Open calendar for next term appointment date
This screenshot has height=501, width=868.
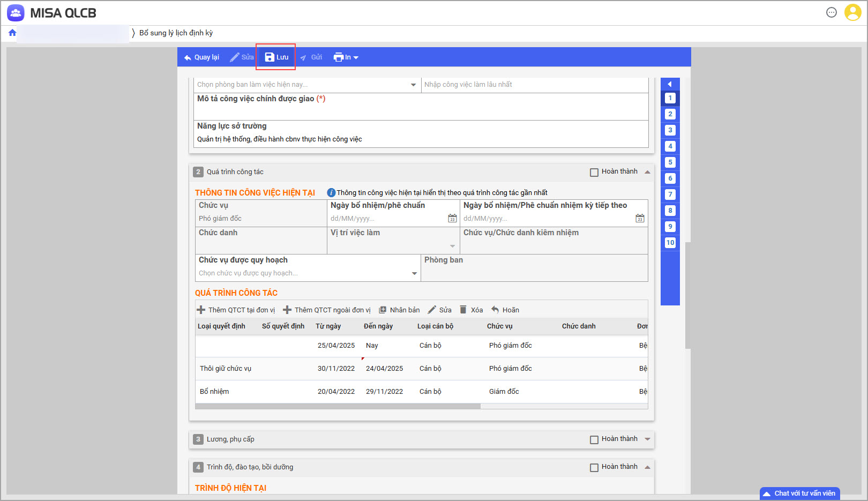click(x=640, y=218)
